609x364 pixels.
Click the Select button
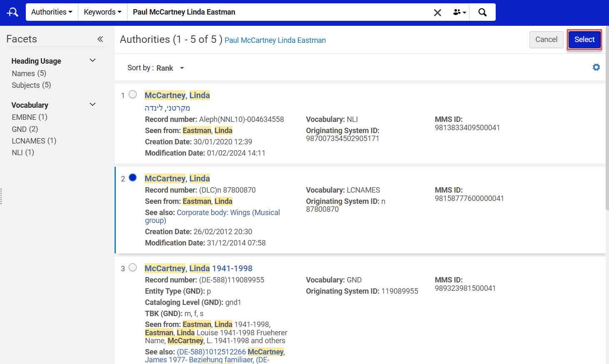(584, 40)
